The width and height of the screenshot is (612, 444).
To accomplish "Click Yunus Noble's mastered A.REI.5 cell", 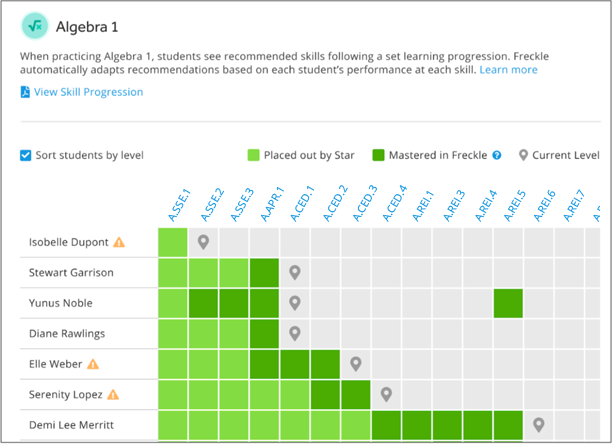I will [x=508, y=303].
